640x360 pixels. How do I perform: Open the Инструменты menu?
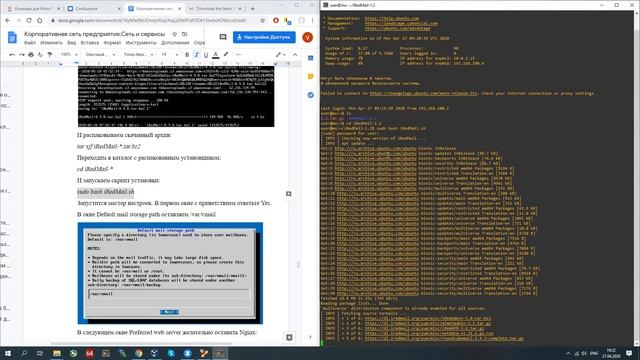(x=141, y=42)
